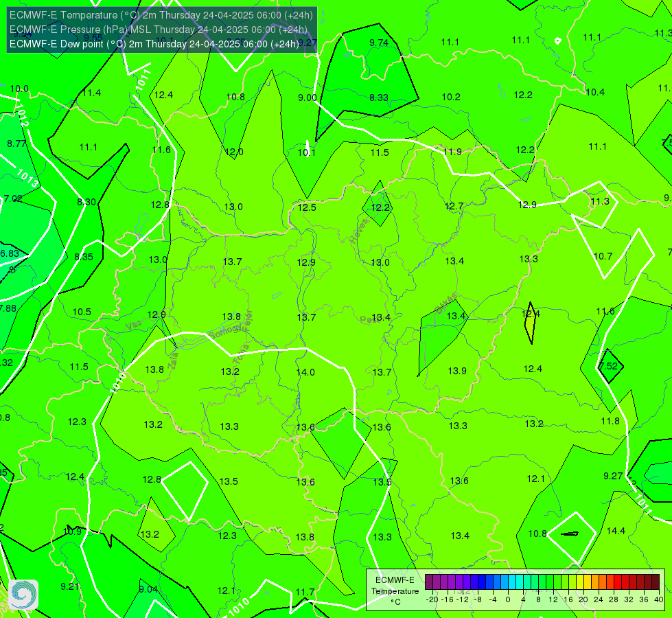Image resolution: width=672 pixels, height=618 pixels.
Task: Select the ECMWF-E Temperature 2m legend line
Action: pos(161,15)
